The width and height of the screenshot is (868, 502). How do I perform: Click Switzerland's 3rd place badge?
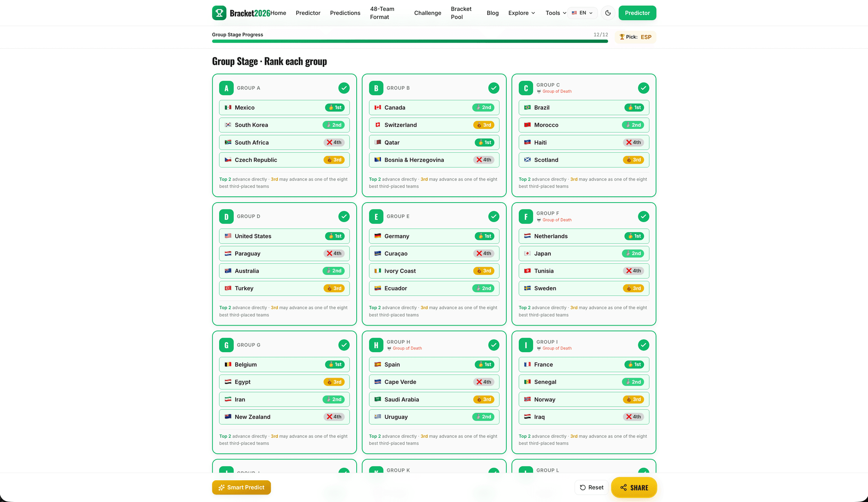point(484,125)
